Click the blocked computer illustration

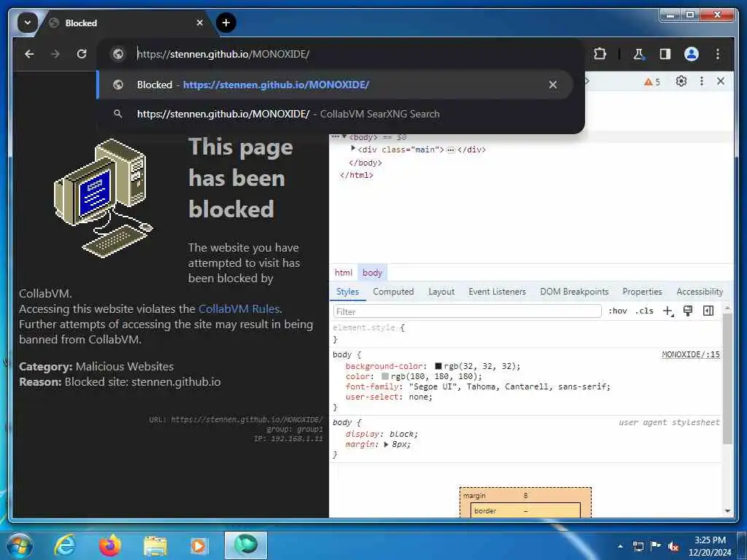(x=104, y=198)
